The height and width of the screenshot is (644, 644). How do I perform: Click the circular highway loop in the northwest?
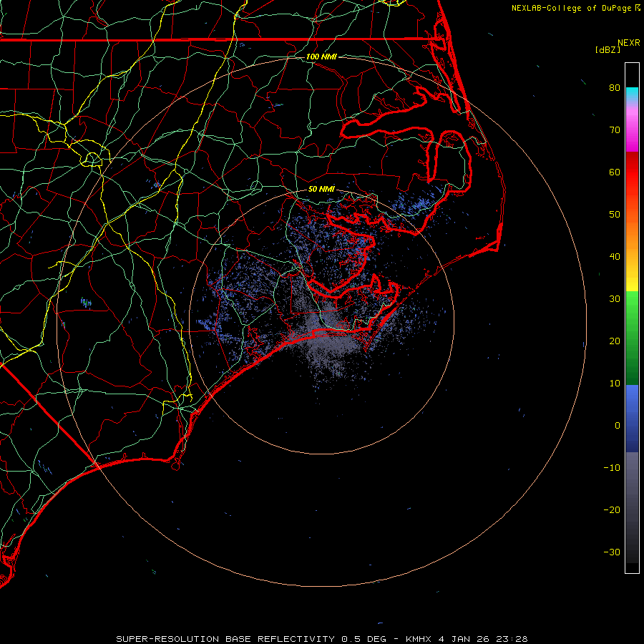tap(92, 159)
